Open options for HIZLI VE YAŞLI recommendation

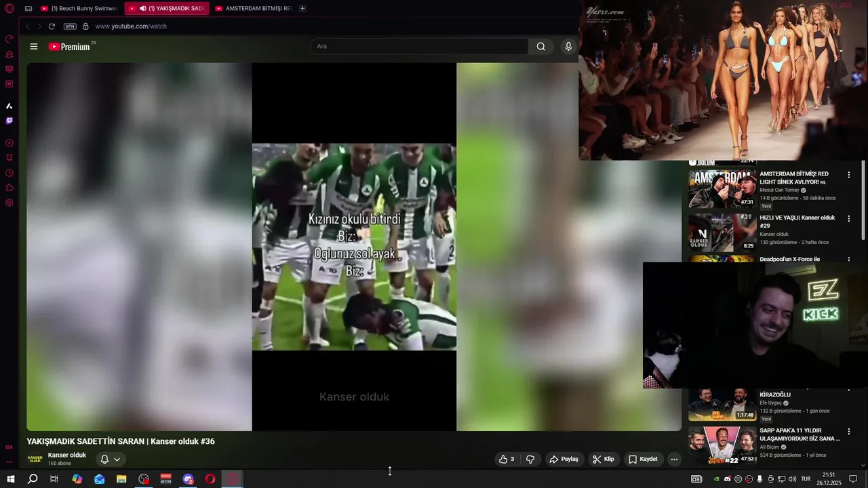(x=848, y=219)
